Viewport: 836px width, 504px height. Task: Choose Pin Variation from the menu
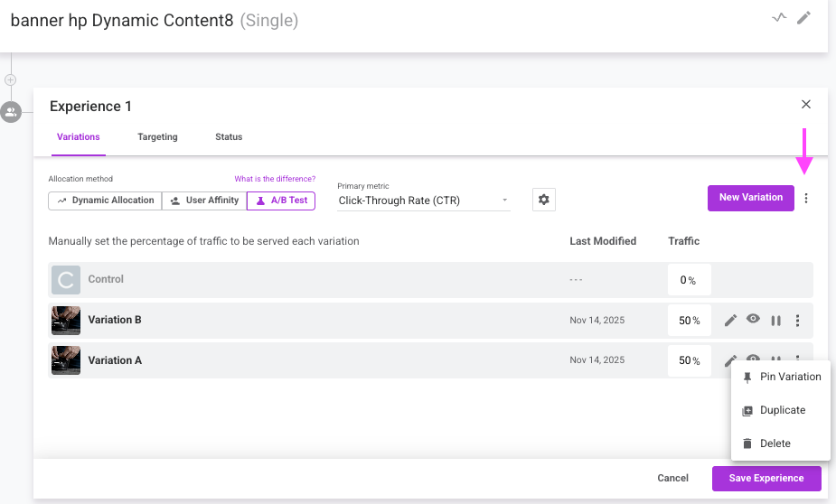click(x=782, y=377)
